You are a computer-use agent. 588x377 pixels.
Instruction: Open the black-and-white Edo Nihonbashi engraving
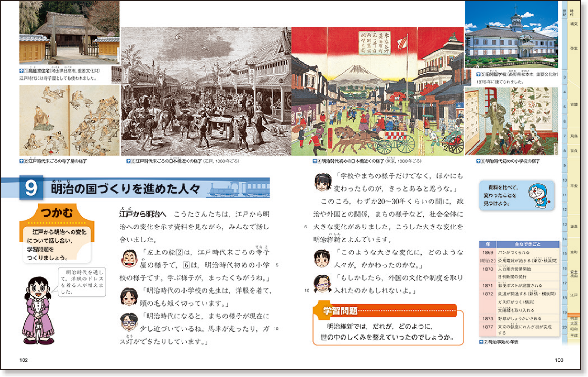206,92
